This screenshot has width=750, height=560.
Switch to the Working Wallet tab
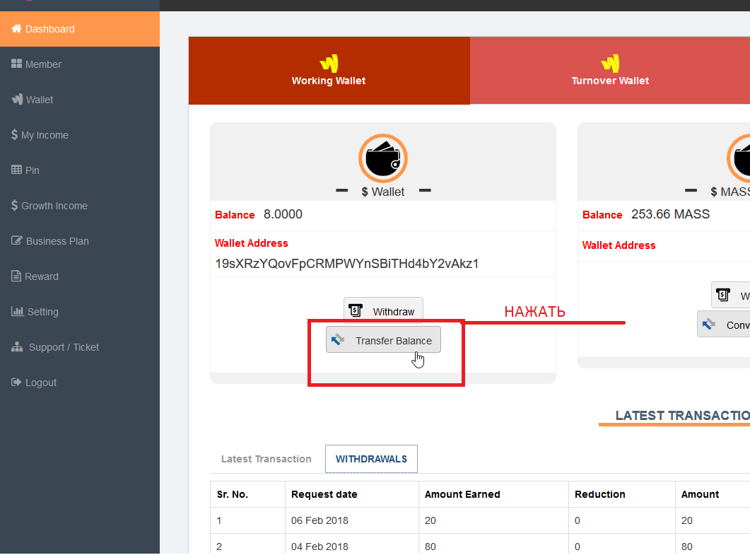tap(329, 71)
